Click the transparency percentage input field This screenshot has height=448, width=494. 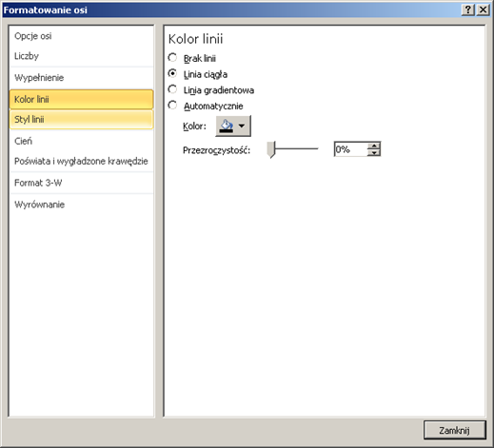pyautogui.click(x=351, y=149)
